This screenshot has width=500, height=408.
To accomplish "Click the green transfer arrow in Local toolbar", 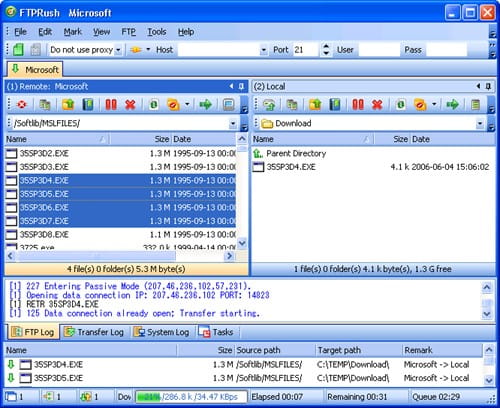I will pos(453,105).
